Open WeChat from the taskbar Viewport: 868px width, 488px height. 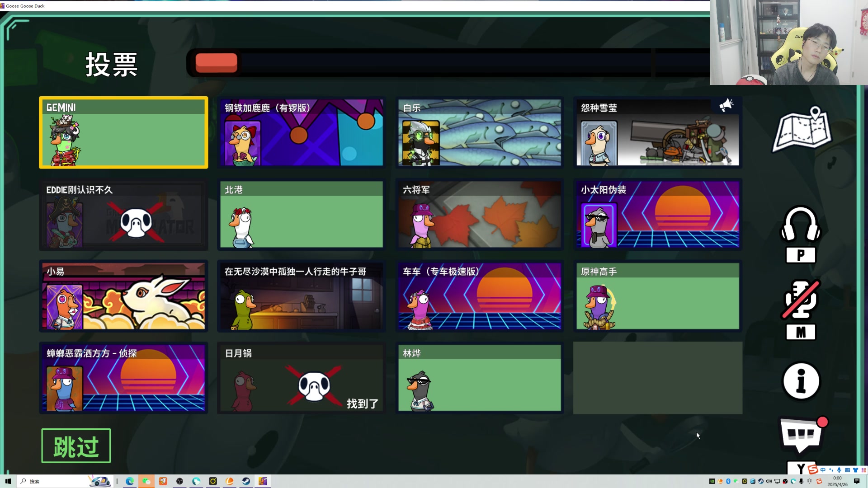point(146,481)
